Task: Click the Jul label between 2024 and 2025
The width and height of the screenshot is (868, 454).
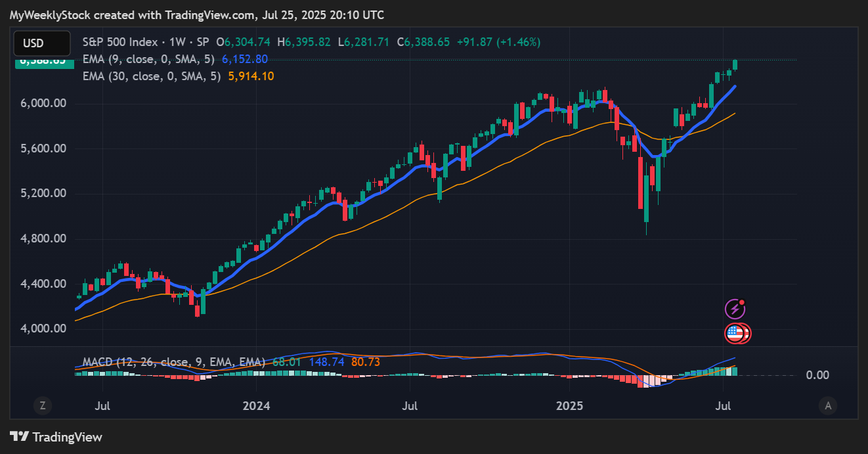Action: 411,405
